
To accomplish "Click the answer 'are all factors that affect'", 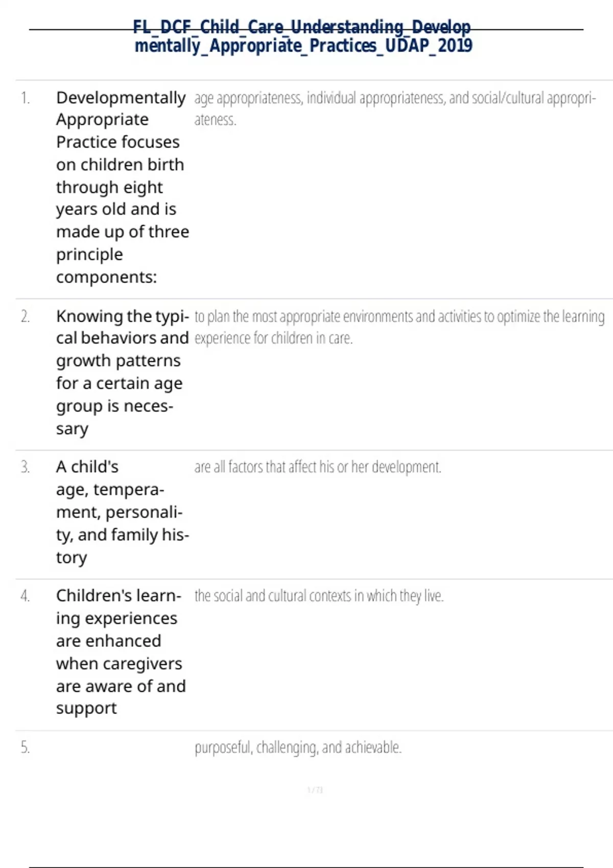I will click(317, 467).
